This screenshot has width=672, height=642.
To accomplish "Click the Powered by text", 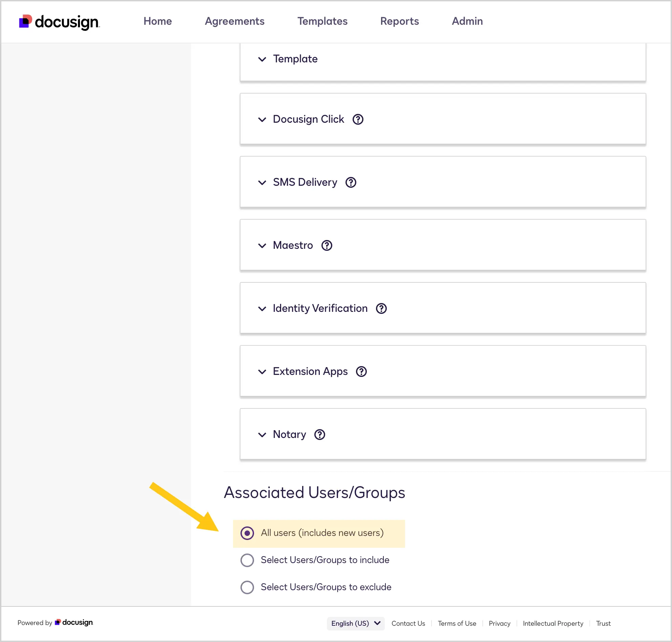I will click(35, 622).
